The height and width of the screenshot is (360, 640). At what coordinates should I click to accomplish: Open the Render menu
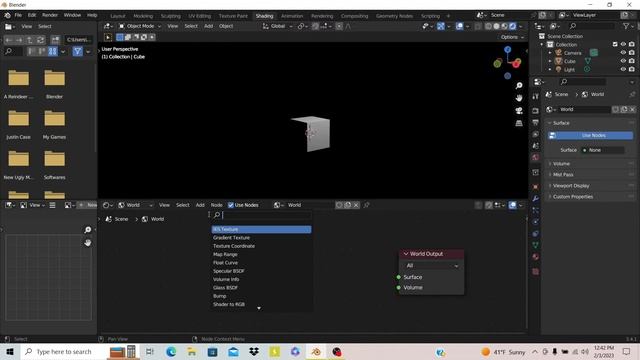[50, 15]
